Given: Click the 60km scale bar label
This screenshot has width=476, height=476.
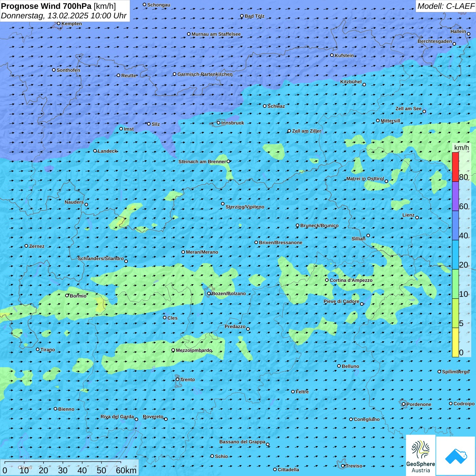Looking at the screenshot, I should 126,470.
